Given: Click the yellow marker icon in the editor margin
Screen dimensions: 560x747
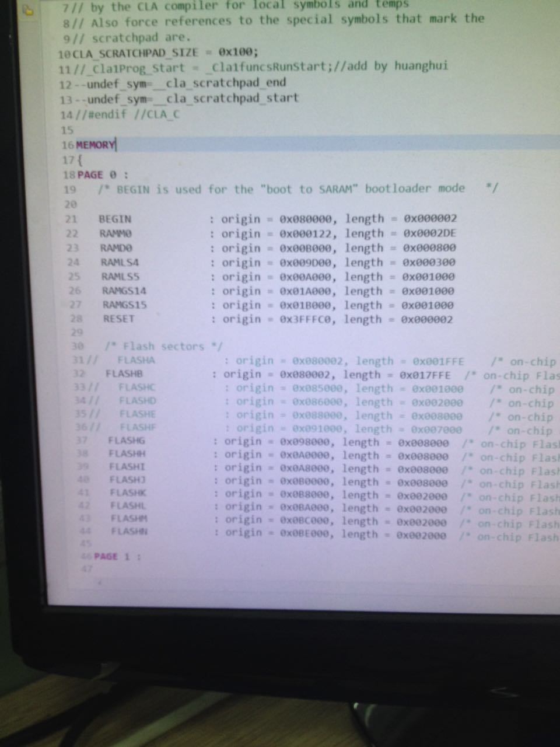Looking at the screenshot, I should pyautogui.click(x=29, y=11).
